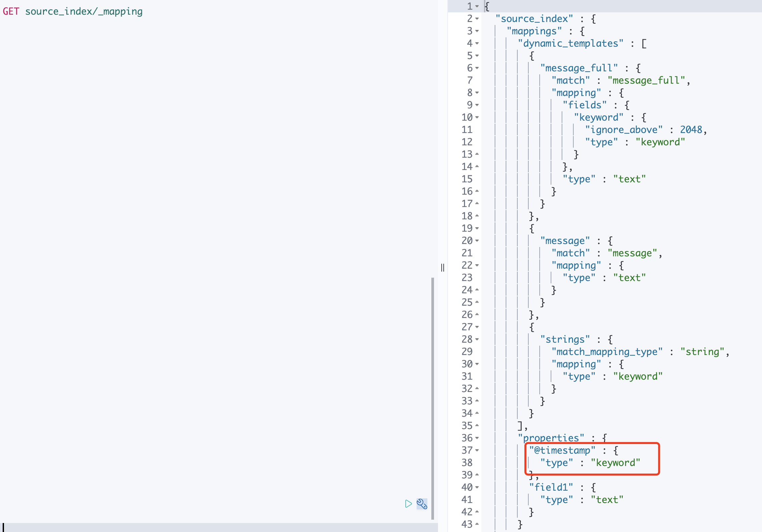
Task: Collapse the "dynamic_templates" array on line 4
Action: [477, 43]
